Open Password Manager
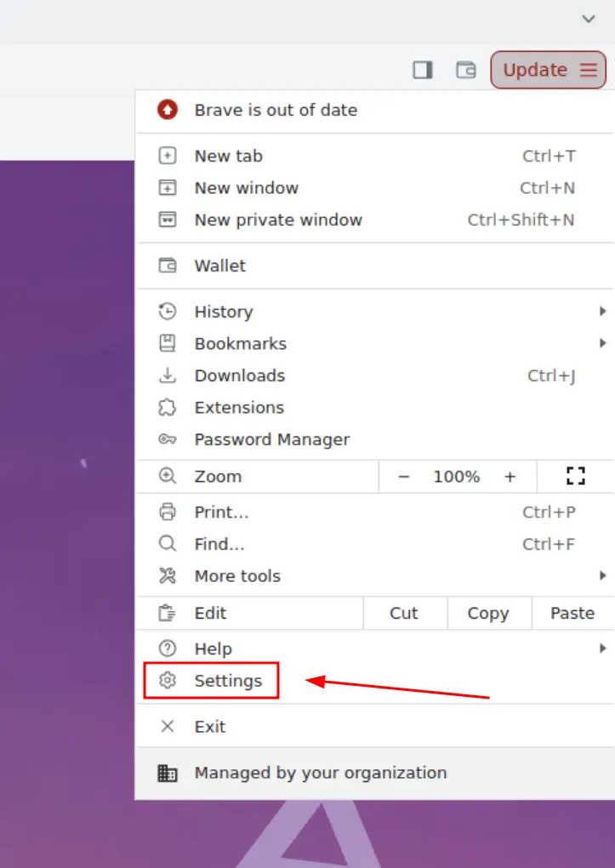Screen dimensions: 615x868 click(375, 440)
